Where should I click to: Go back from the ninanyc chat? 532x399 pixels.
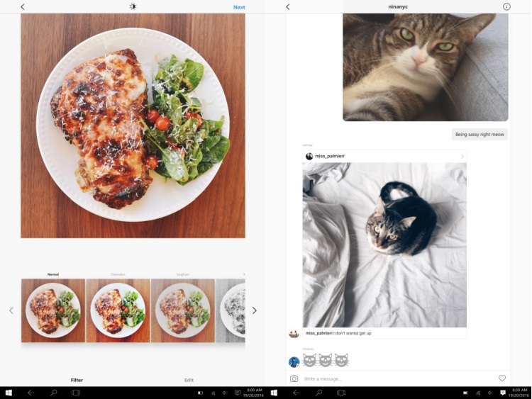288,7
